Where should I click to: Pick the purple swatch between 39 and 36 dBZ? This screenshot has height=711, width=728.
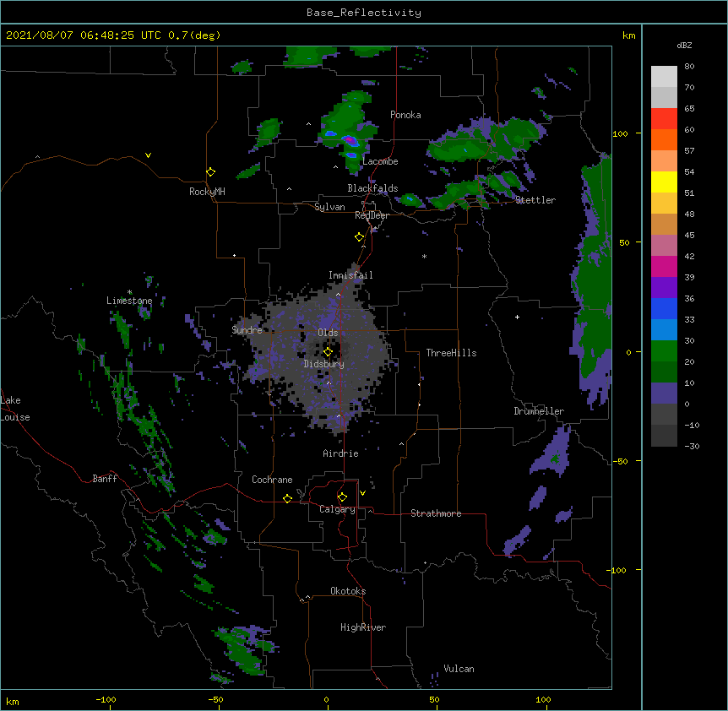tap(664, 288)
